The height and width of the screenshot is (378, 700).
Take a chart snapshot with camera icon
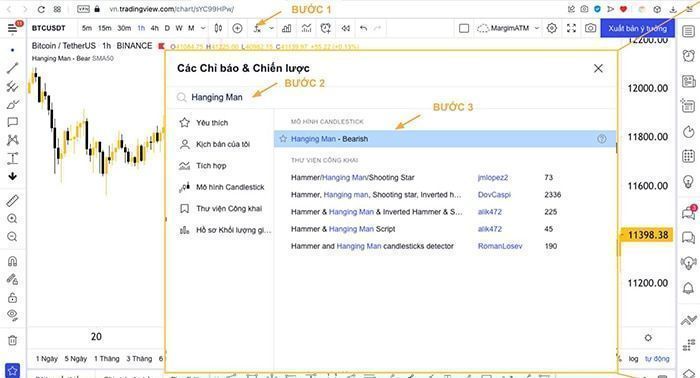tap(591, 29)
